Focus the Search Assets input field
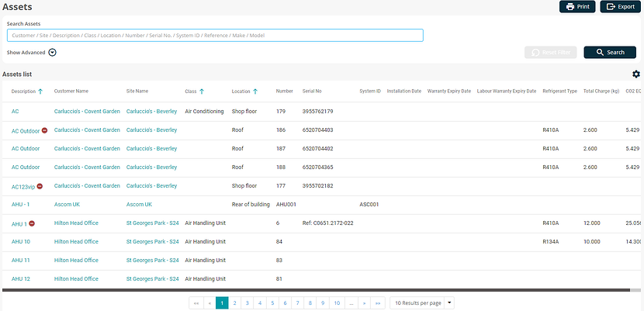Screen dimensions: 644x311 click(x=215, y=35)
